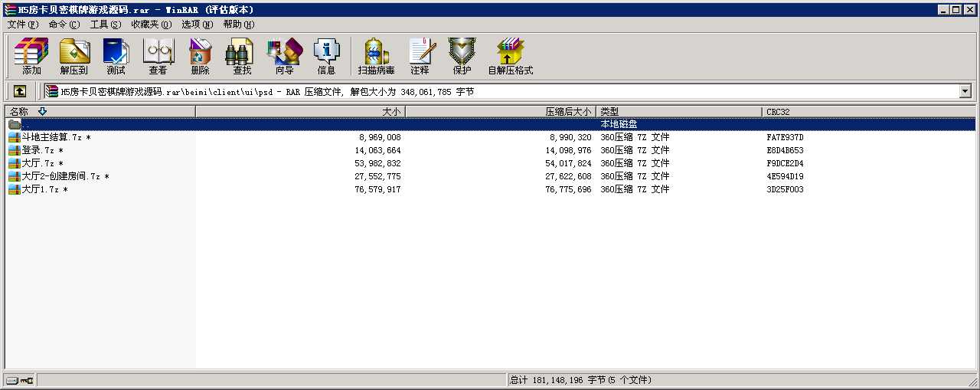Click the size value 8,969,008
980x390 pixels.
[x=380, y=137]
